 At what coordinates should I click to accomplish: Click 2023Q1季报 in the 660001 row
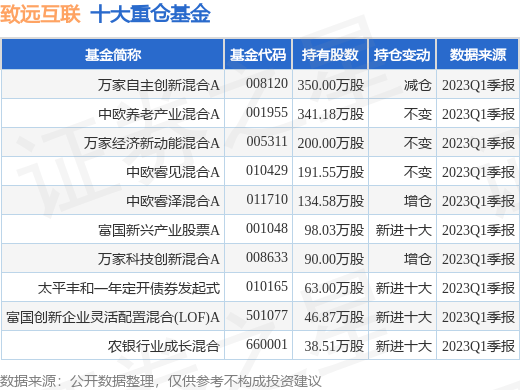(x=478, y=346)
